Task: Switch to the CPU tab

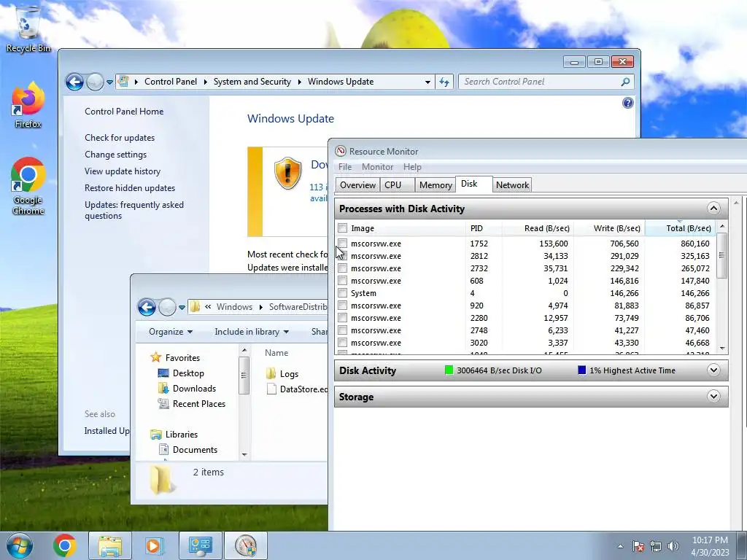Action: [397, 184]
